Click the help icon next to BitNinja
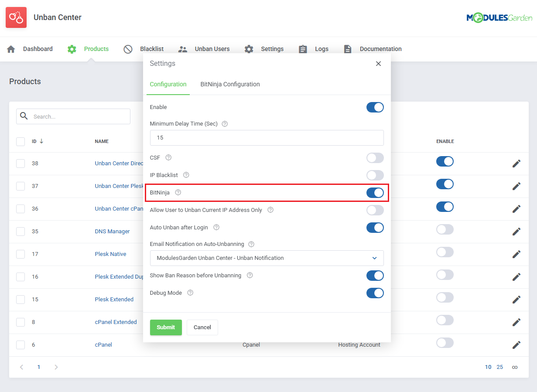Screen dimensions: 537x392 click(178, 192)
